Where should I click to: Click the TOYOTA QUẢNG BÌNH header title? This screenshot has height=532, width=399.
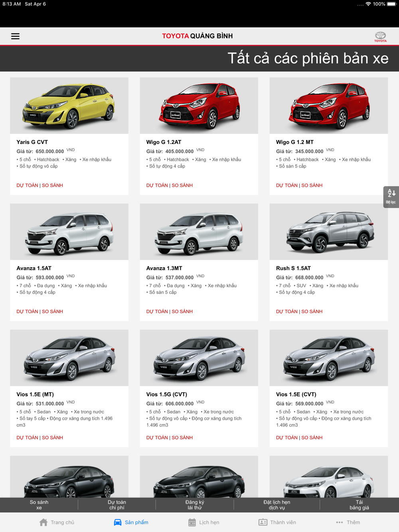tap(198, 36)
